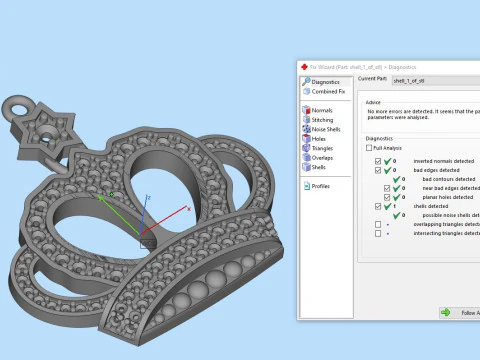Image resolution: width=480 pixels, height=360 pixels.
Task: Go to the Triangles page
Action: click(x=322, y=148)
